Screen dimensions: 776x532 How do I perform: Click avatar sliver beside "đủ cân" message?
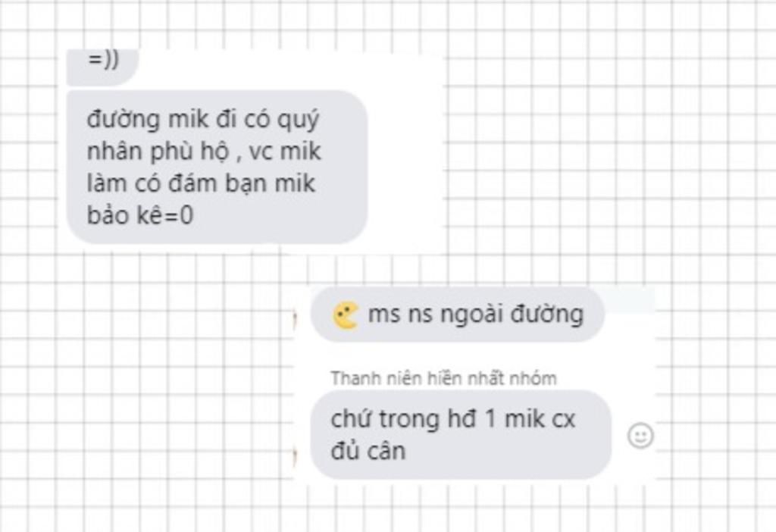pos(296,456)
